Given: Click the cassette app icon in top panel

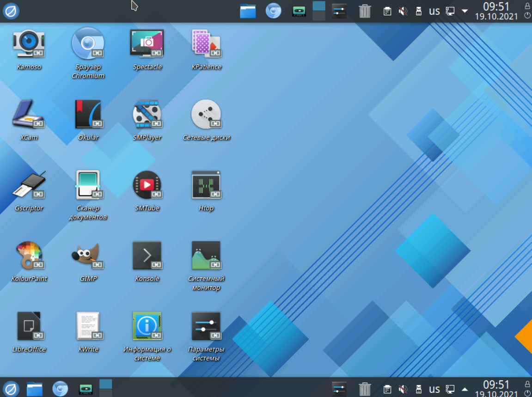Looking at the screenshot, I should 299,11.
